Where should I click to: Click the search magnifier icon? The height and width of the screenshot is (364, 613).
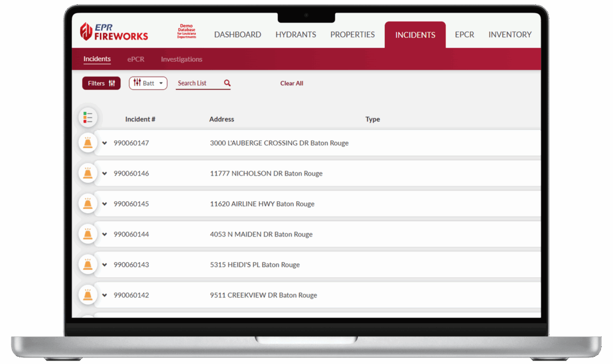coord(227,83)
